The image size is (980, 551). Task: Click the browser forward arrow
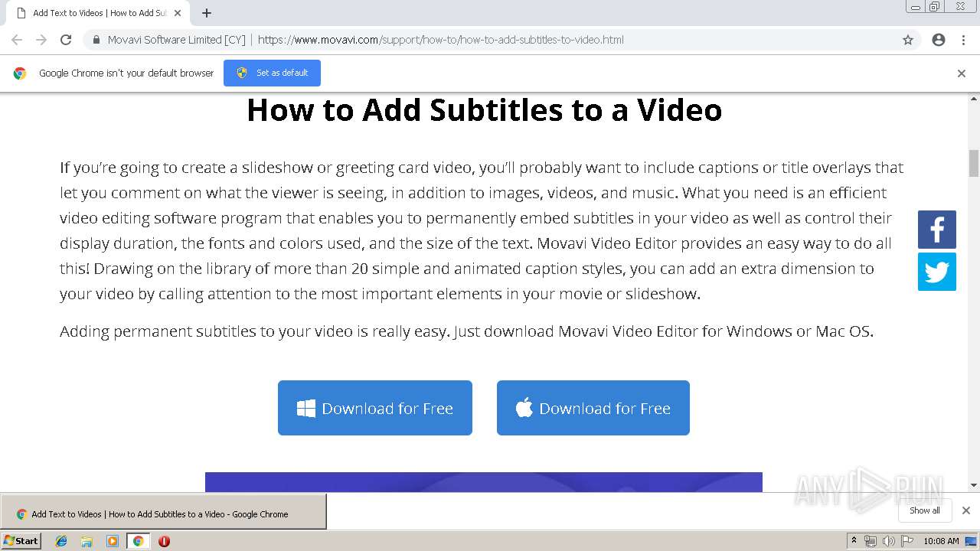[x=41, y=40]
